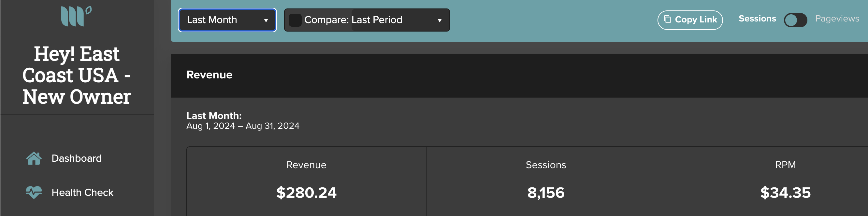
Task: Open the Last Month date range dropdown
Action: tap(227, 20)
